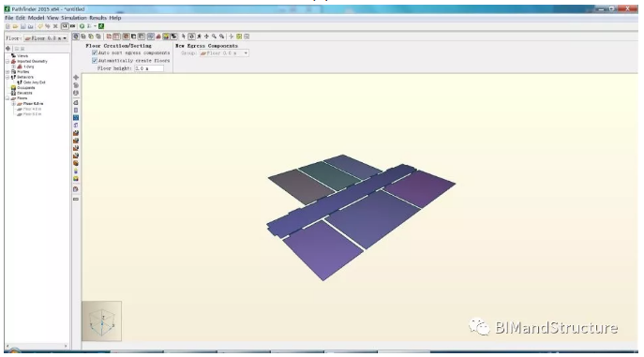Viewport: 644px width, 357px height.
Task: Delete selection with the X toolbar icon
Action: click(x=55, y=26)
